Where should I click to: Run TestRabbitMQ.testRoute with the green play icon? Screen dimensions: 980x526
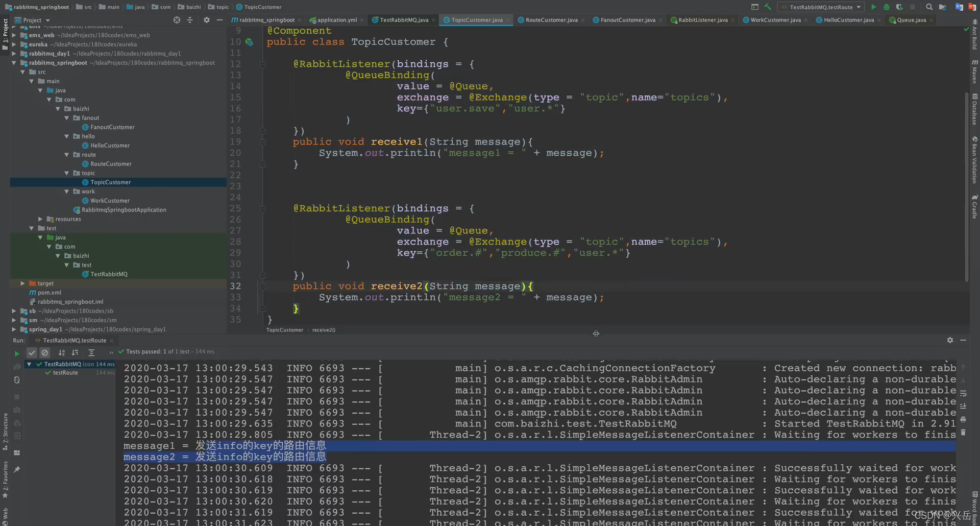coord(873,7)
